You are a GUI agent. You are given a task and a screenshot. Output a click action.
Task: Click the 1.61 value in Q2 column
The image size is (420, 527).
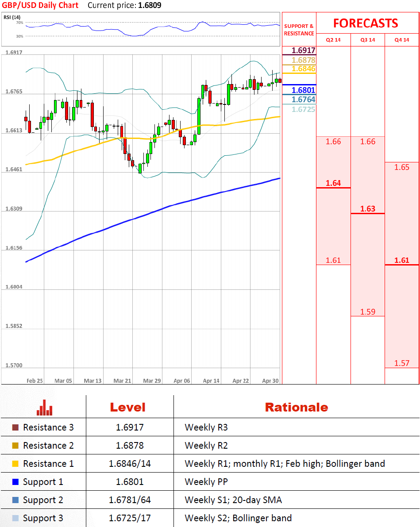(x=333, y=260)
